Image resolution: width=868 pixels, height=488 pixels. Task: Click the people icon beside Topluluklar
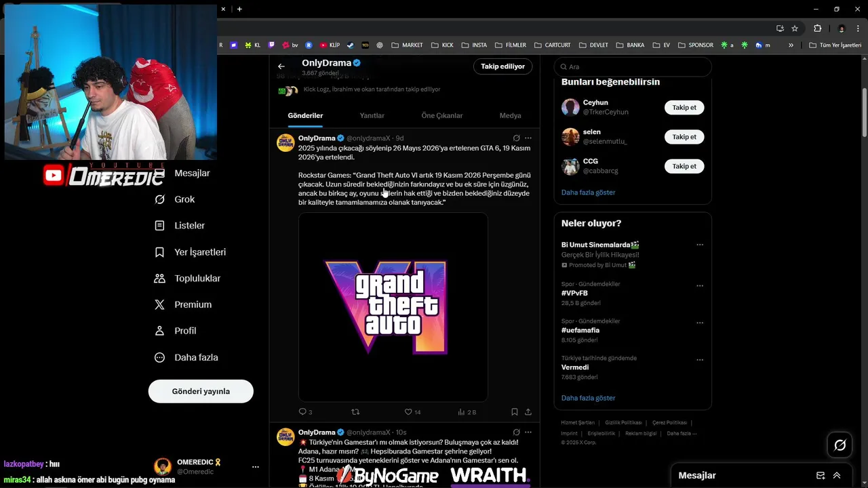[x=159, y=279]
